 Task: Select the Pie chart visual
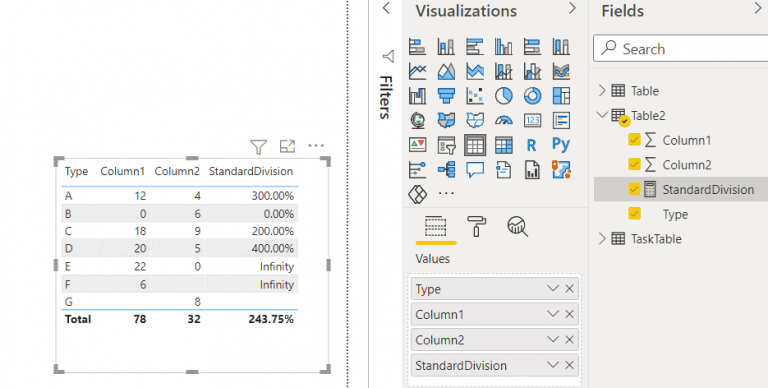pyautogui.click(x=504, y=96)
